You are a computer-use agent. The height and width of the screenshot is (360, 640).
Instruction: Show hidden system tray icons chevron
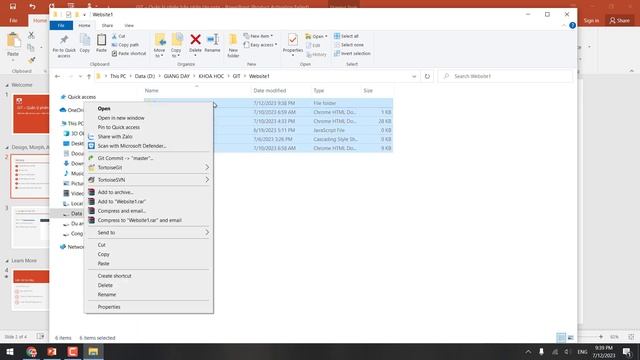pos(528,351)
